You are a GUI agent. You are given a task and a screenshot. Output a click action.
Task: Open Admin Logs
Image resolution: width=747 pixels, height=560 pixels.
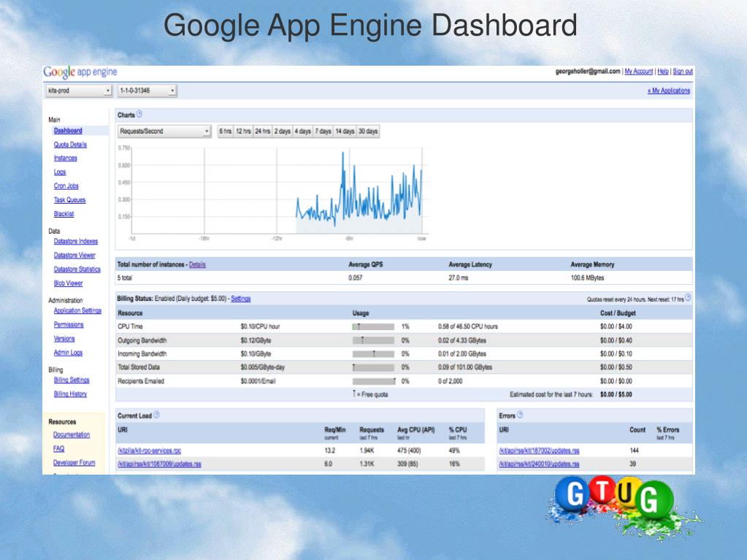(x=68, y=353)
